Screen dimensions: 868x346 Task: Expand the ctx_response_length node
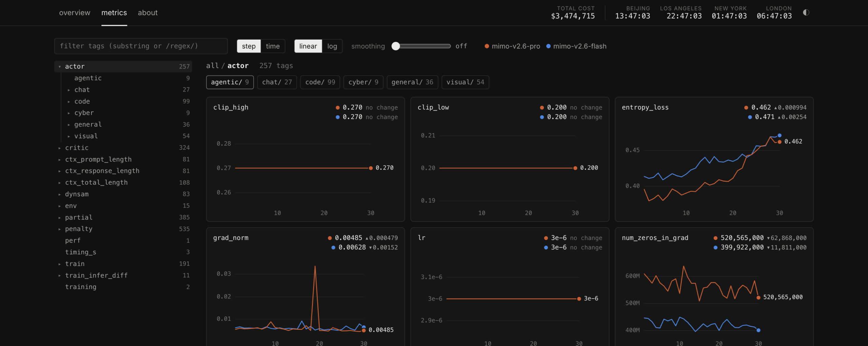[60, 171]
